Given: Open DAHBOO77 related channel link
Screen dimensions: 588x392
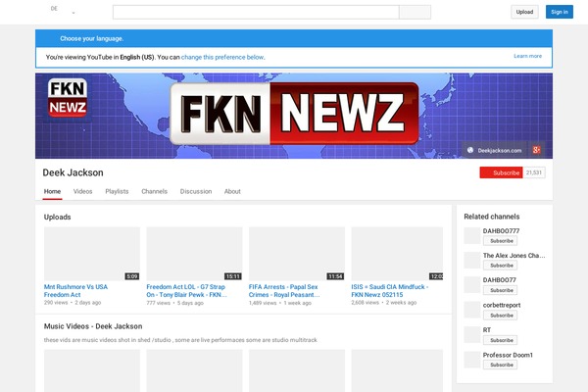Looking at the screenshot, I should point(500,280).
